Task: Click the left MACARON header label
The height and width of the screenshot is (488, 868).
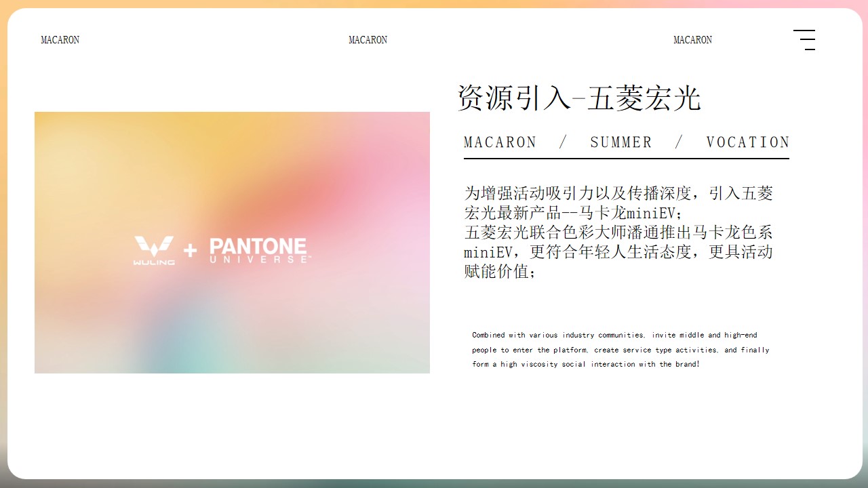Action: pos(60,40)
